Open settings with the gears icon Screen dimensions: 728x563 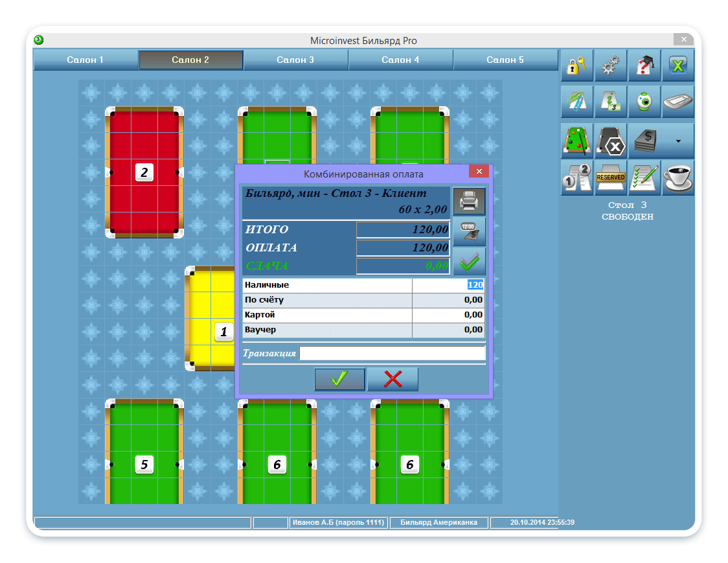611,66
